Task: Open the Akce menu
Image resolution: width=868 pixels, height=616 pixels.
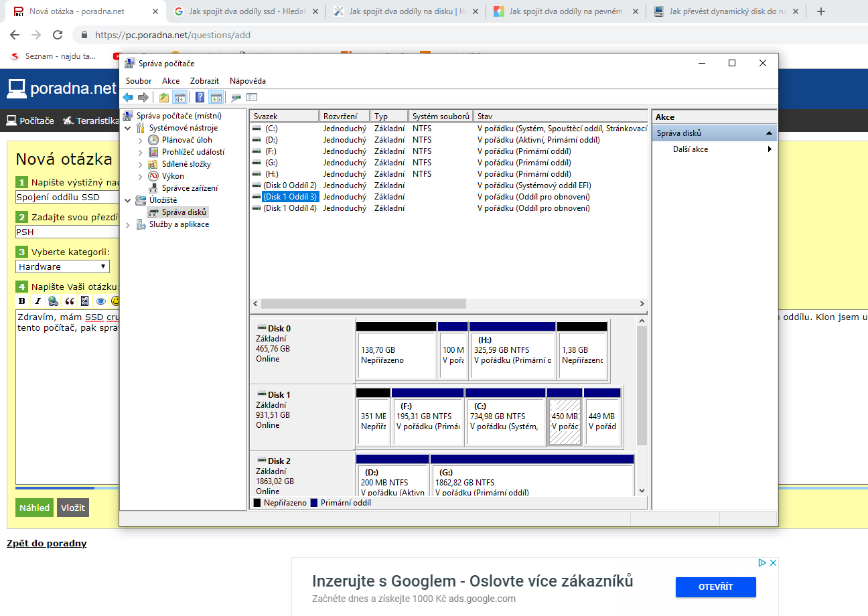Action: click(170, 81)
